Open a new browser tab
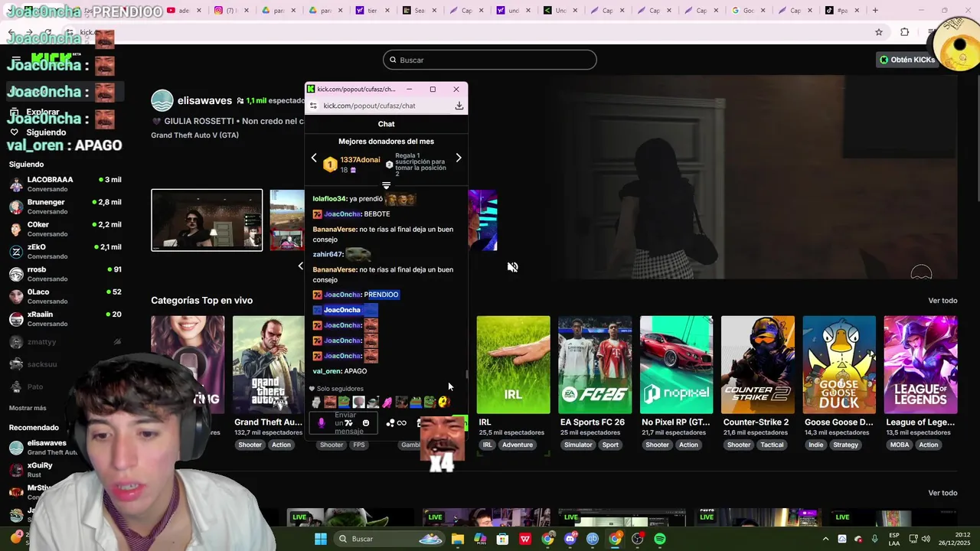Screen dimensions: 980x551 875,11
